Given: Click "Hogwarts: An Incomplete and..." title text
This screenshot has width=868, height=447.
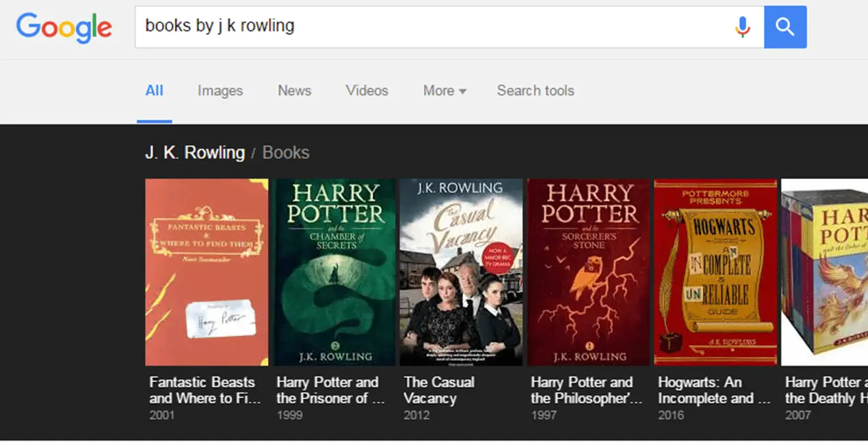Looking at the screenshot, I should coord(714,390).
